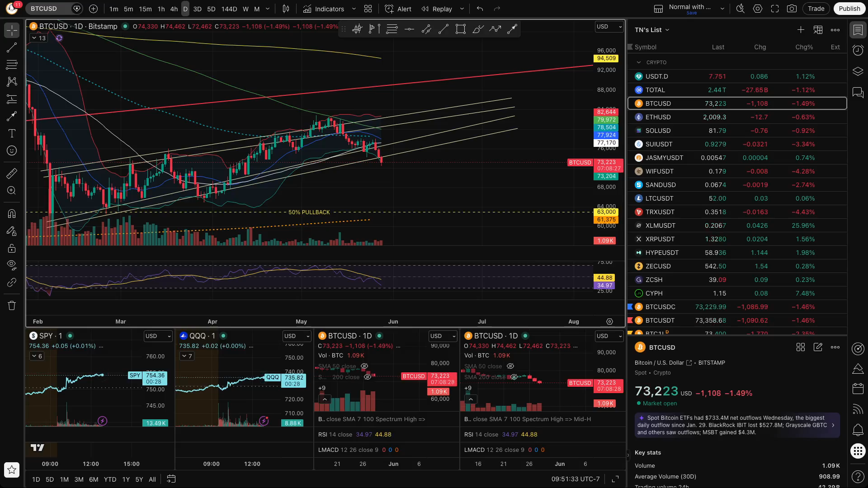The image size is (868, 488).
Task: Create an Alert from toolbar
Action: (x=398, y=9)
